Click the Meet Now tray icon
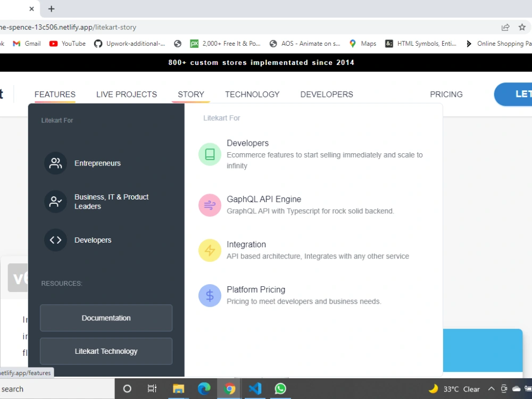 (504, 389)
